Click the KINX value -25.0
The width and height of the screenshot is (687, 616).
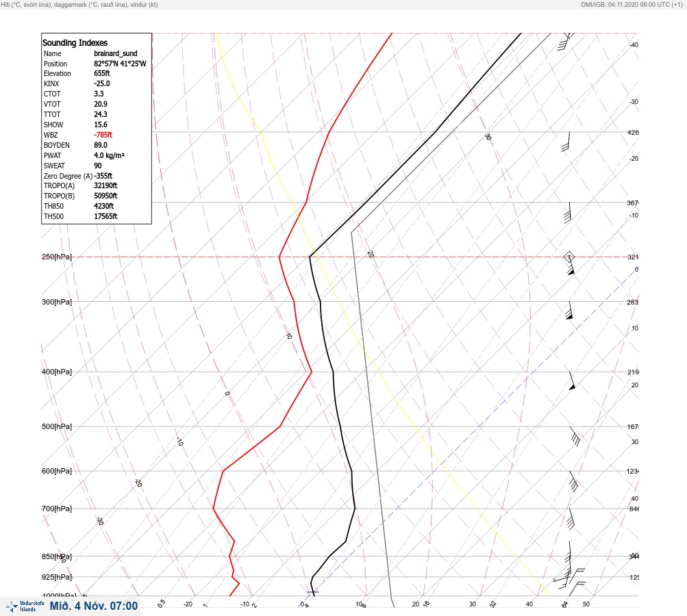102,84
